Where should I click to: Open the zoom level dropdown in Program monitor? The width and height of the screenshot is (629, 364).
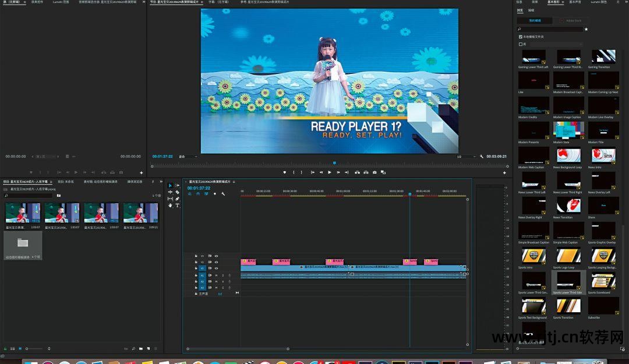click(188, 157)
